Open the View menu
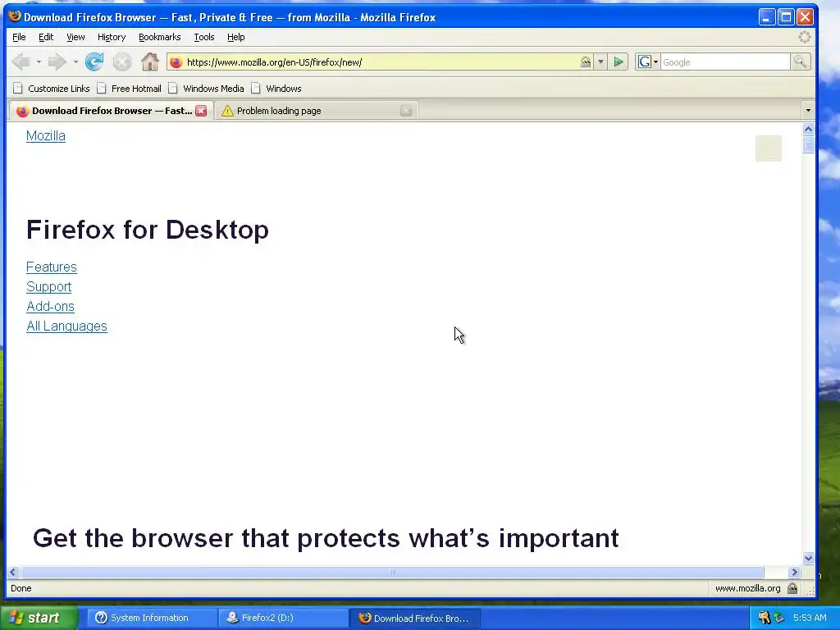Image resolution: width=840 pixels, height=630 pixels. [75, 37]
